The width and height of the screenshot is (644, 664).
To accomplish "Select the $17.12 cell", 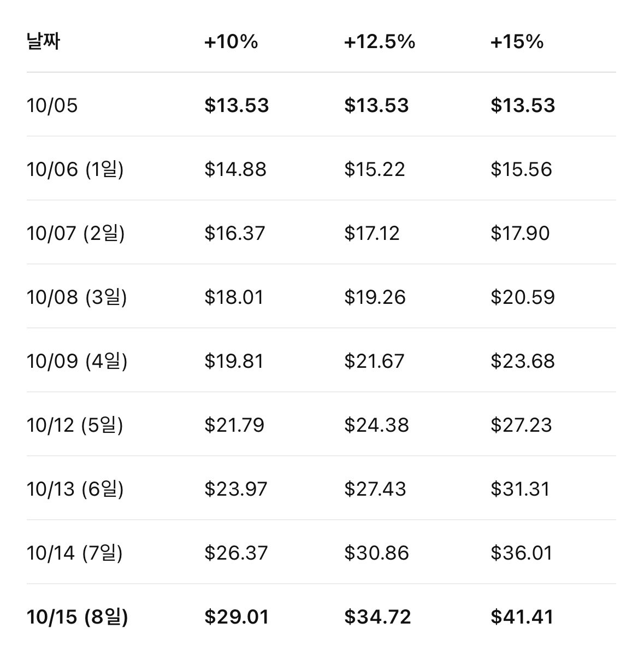I will tap(372, 233).
